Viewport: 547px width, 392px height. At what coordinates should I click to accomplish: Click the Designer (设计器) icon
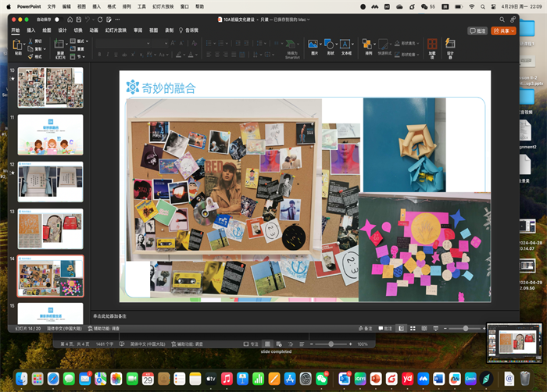tap(450, 44)
